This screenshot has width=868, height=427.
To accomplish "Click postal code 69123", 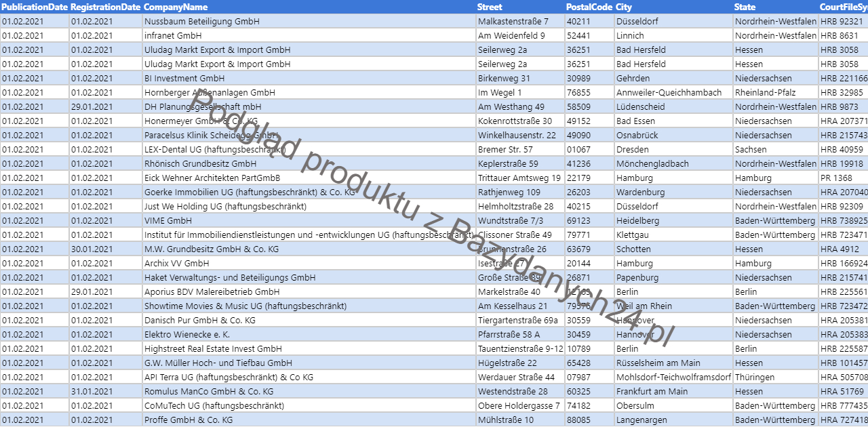I will coord(589,220).
